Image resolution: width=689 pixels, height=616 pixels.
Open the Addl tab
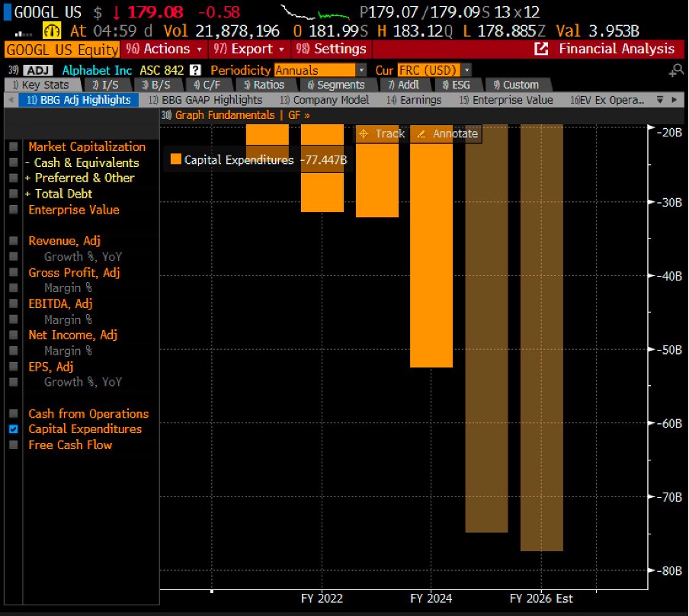[404, 85]
